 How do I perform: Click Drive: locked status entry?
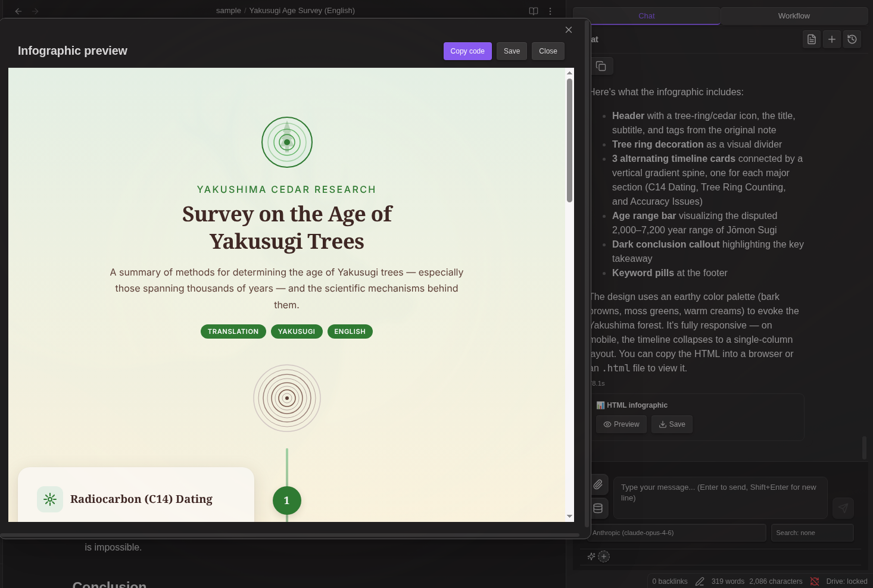(x=847, y=581)
